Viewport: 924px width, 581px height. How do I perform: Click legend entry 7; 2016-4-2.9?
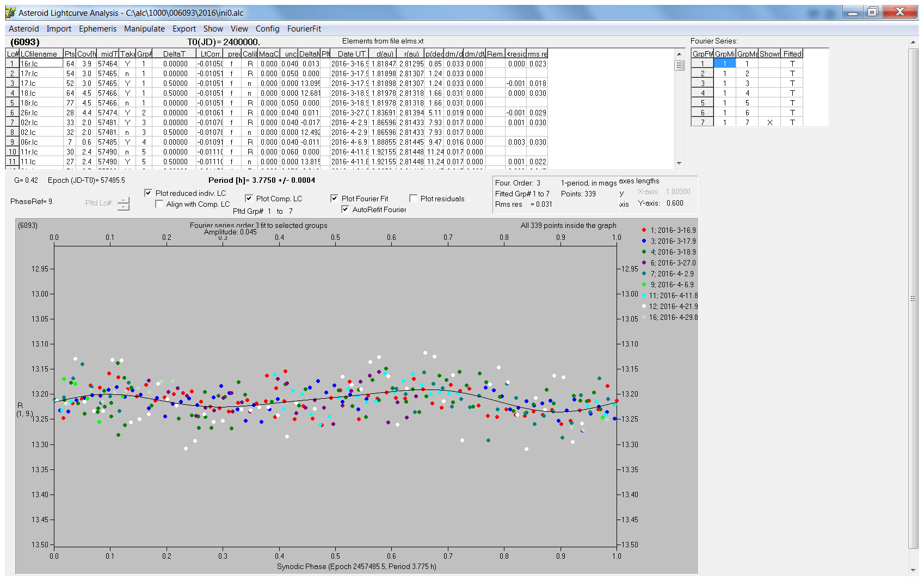point(668,274)
